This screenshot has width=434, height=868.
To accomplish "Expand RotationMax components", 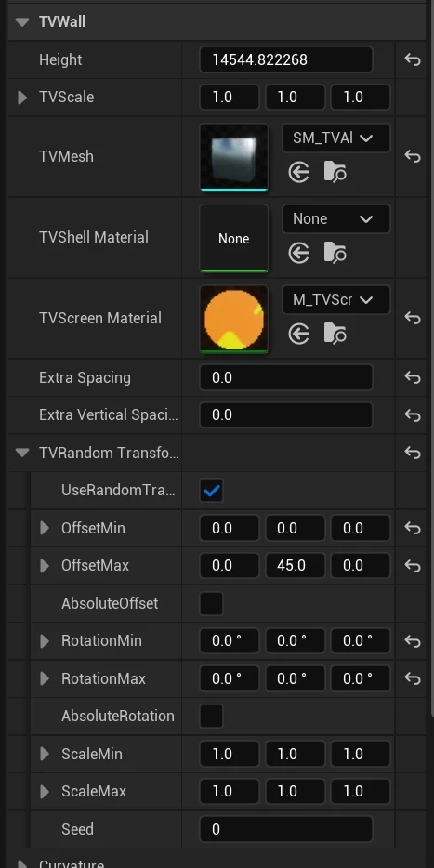I will pyautogui.click(x=45, y=678).
